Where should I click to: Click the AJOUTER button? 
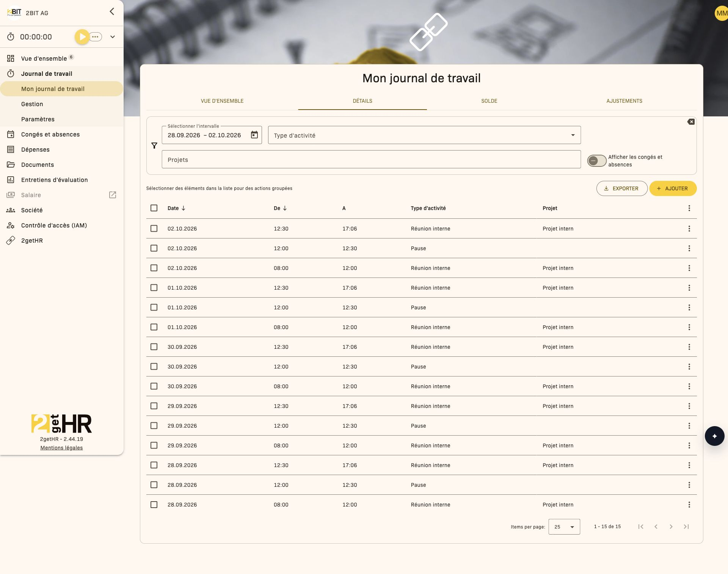click(x=673, y=188)
